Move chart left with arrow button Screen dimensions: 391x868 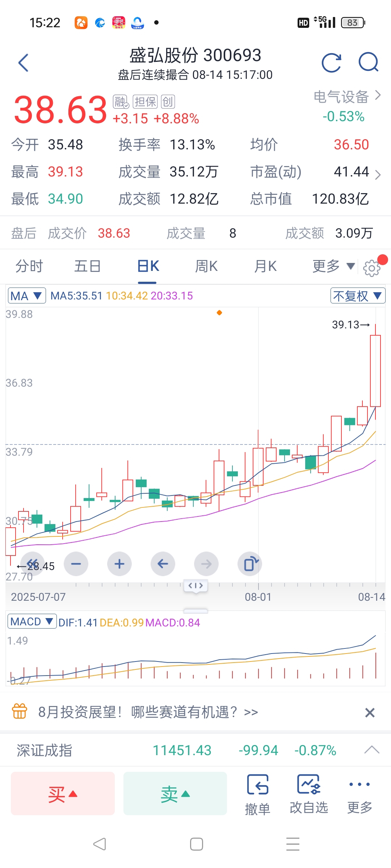coord(163,564)
